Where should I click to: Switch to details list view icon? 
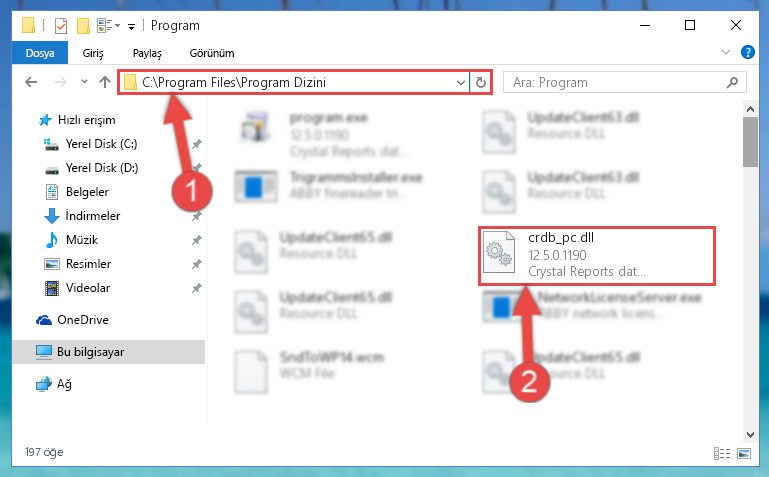point(722,453)
